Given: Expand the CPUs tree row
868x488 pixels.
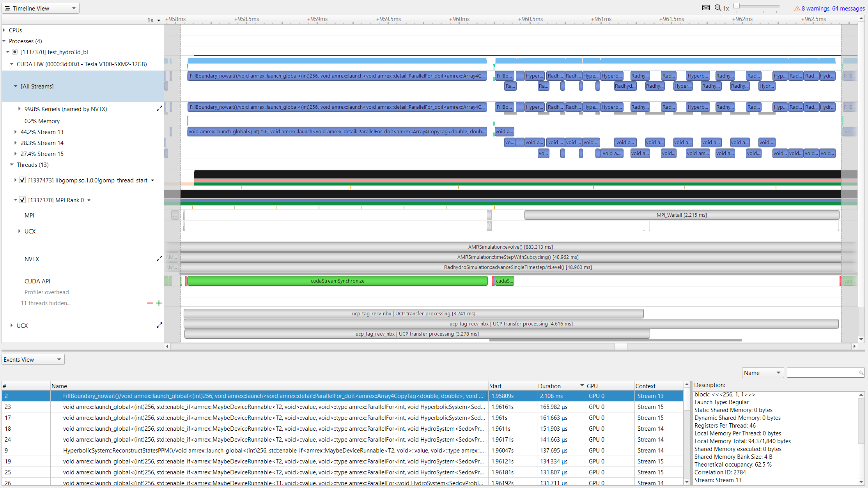Looking at the screenshot, I should click(4, 30).
